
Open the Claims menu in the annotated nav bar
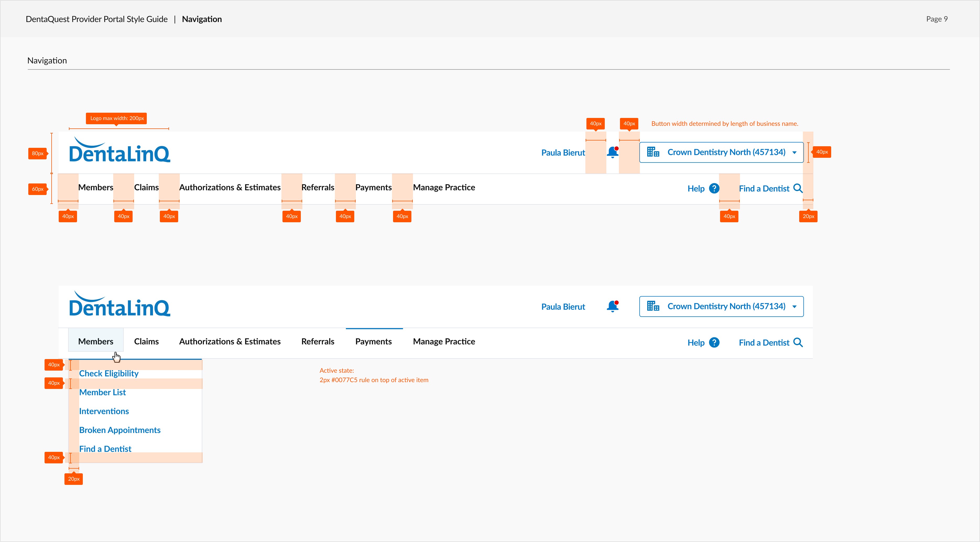pyautogui.click(x=146, y=187)
